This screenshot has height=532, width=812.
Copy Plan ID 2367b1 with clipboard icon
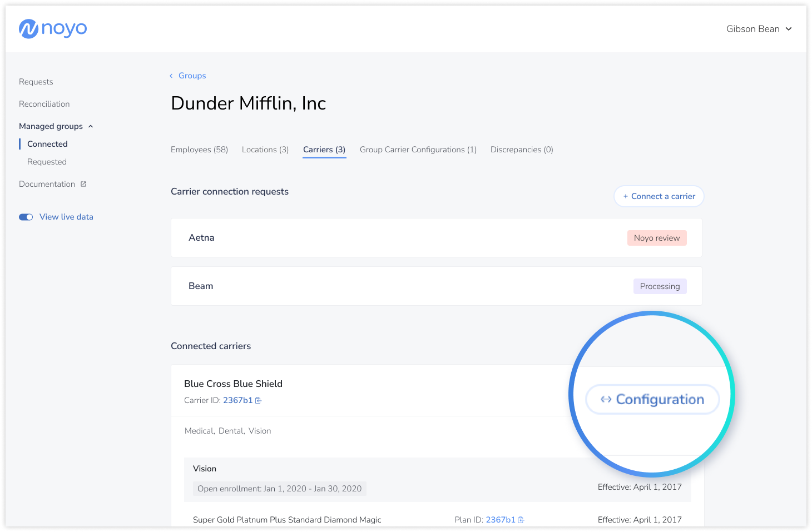point(521,520)
